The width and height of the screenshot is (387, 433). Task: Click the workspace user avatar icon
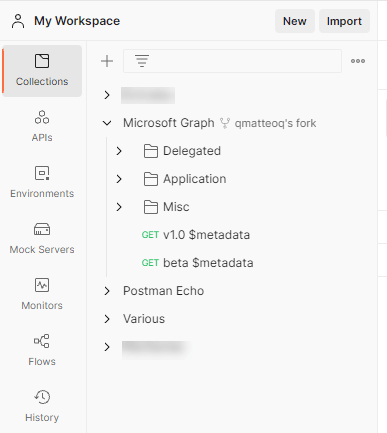(18, 21)
